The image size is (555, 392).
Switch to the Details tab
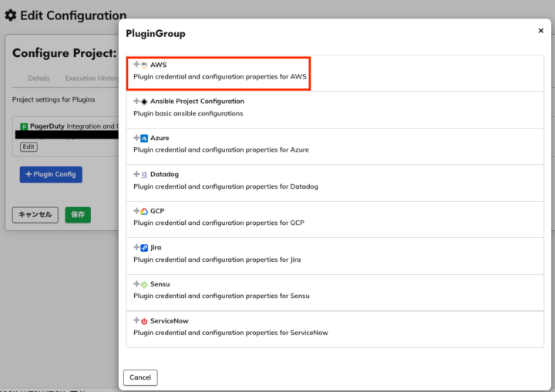39,79
